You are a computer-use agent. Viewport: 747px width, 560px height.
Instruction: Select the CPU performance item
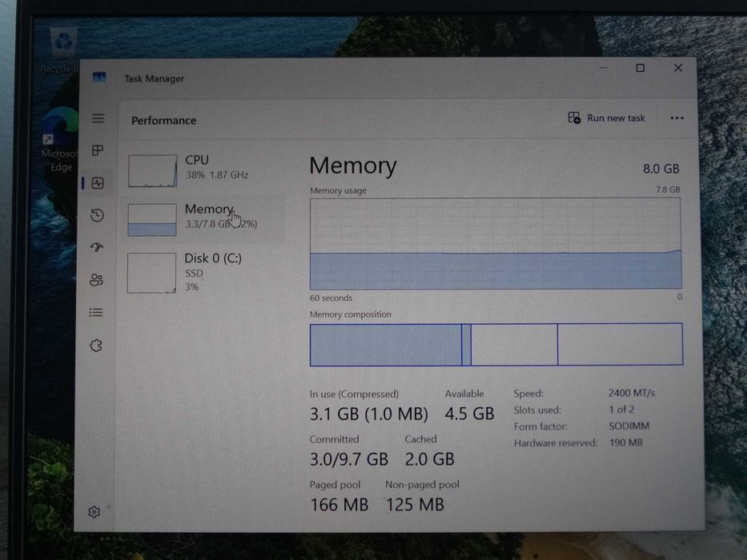pyautogui.click(x=203, y=170)
